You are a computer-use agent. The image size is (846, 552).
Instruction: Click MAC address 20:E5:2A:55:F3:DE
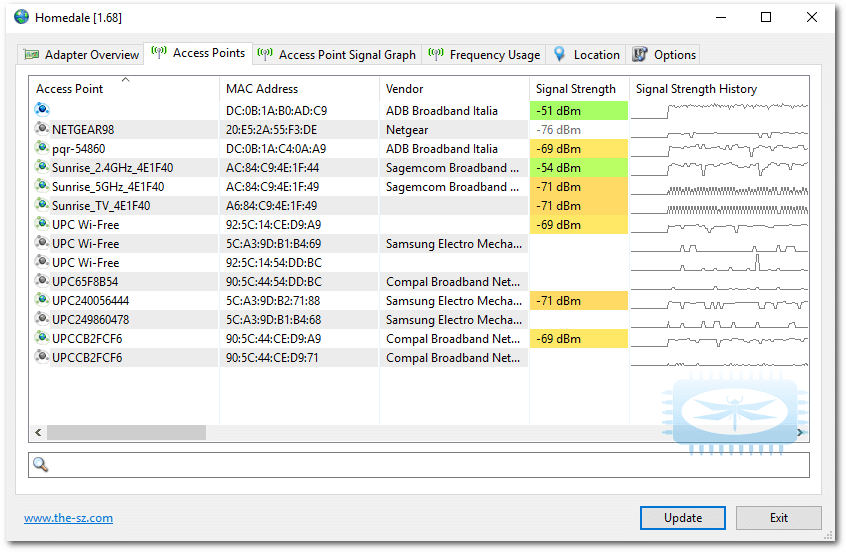tap(271, 130)
